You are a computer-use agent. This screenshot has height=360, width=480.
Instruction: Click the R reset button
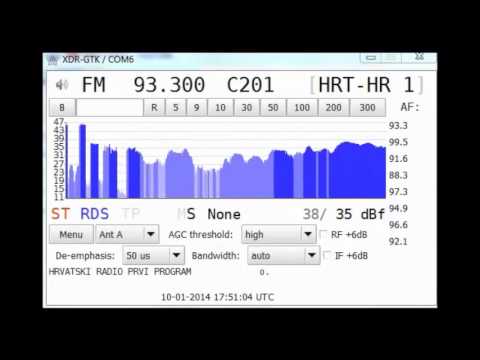click(154, 108)
